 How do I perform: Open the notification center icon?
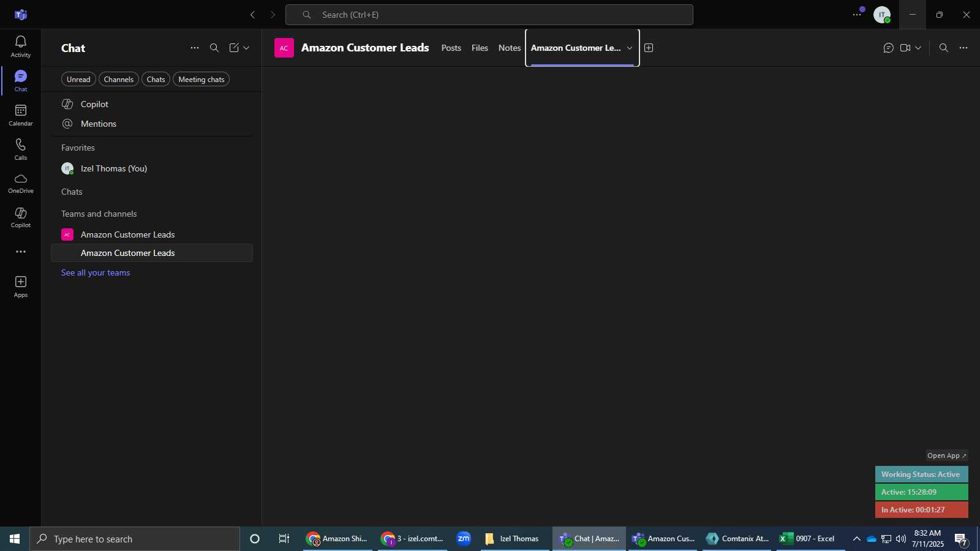click(x=961, y=539)
